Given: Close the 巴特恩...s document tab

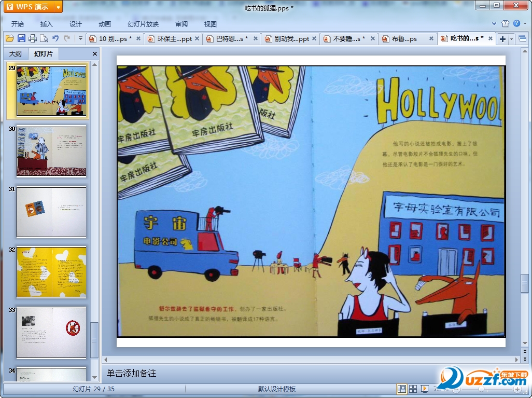Looking at the screenshot, I should click(256, 39).
